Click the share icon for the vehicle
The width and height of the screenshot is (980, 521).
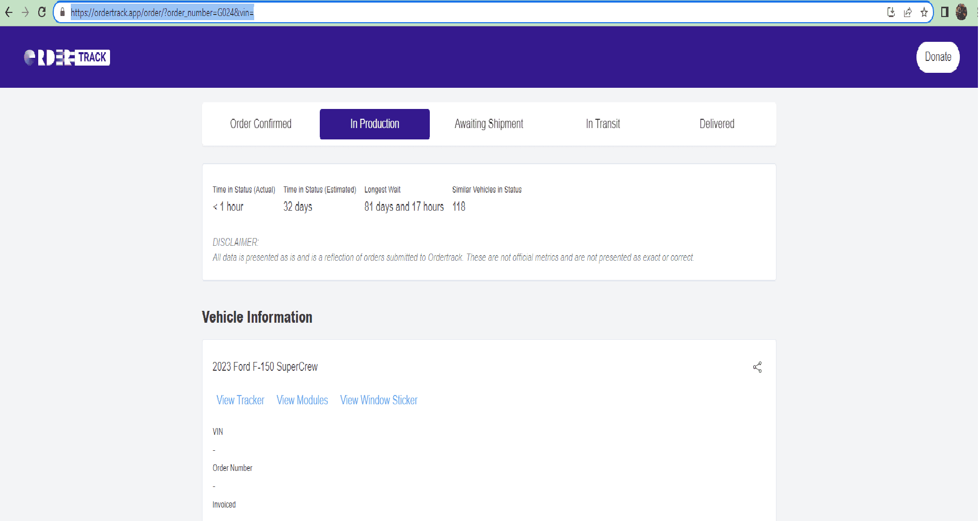pos(757,367)
